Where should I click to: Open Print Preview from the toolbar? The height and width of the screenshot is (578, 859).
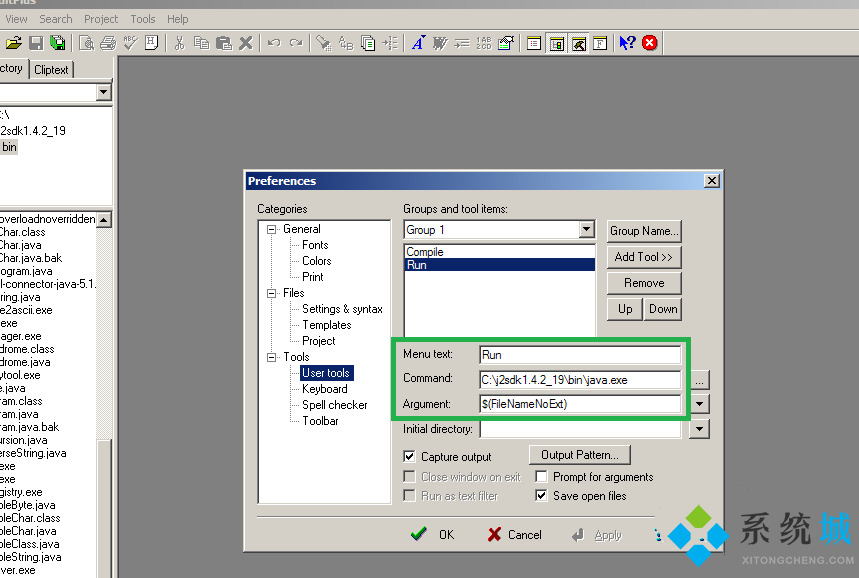click(x=87, y=42)
